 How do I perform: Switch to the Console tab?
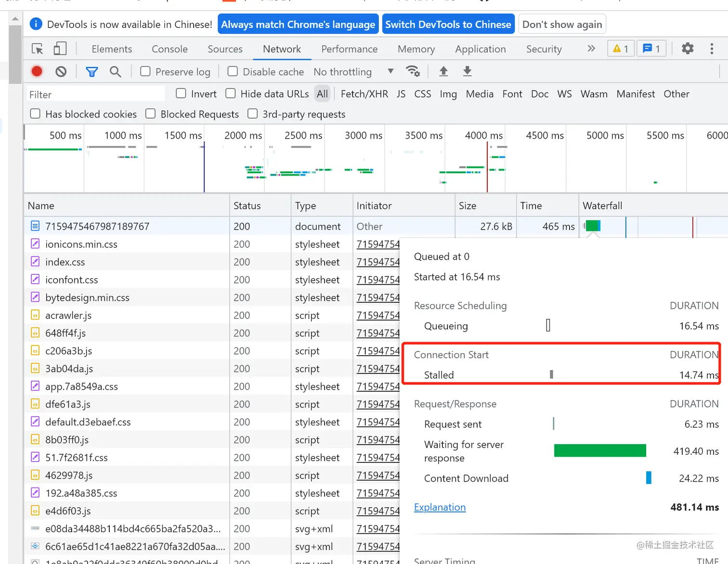(169, 49)
